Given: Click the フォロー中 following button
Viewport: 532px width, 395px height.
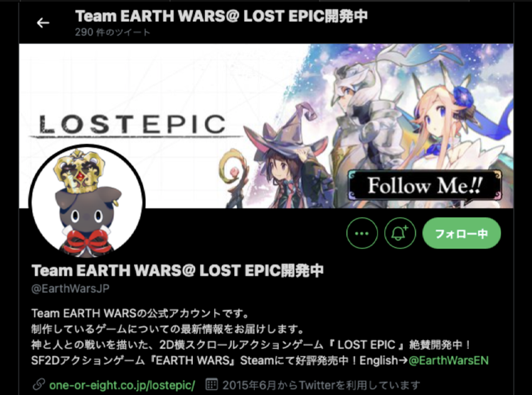Looking at the screenshot, I should (462, 233).
